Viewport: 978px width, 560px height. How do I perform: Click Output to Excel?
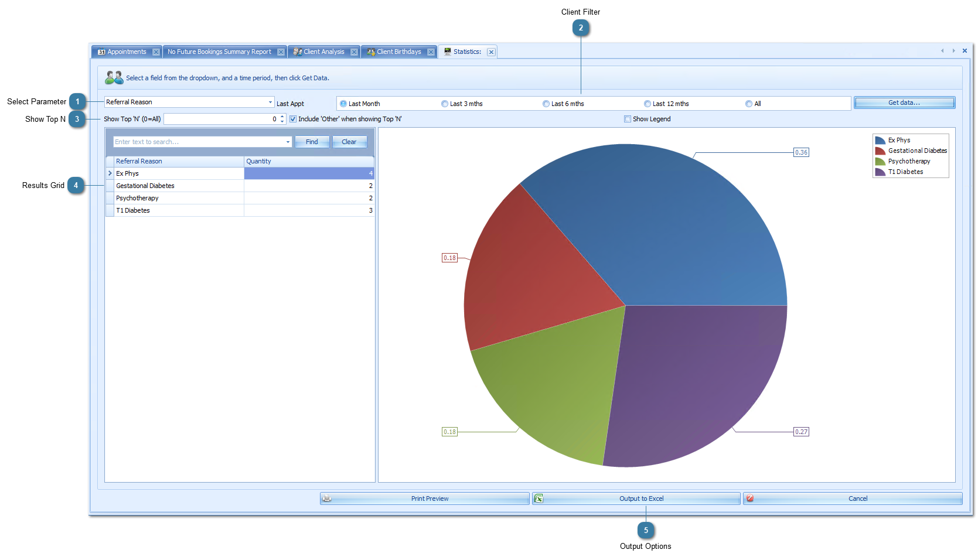tap(636, 498)
